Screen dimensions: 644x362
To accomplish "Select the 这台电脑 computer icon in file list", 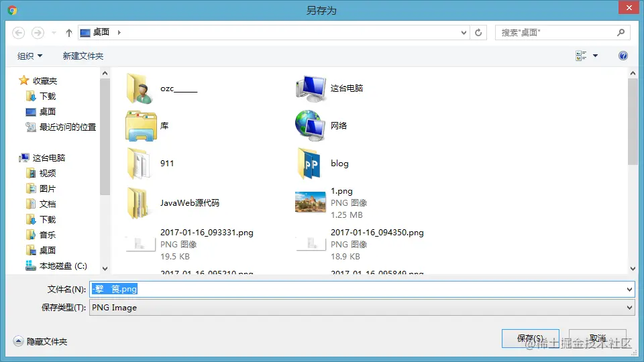I will pos(311,88).
